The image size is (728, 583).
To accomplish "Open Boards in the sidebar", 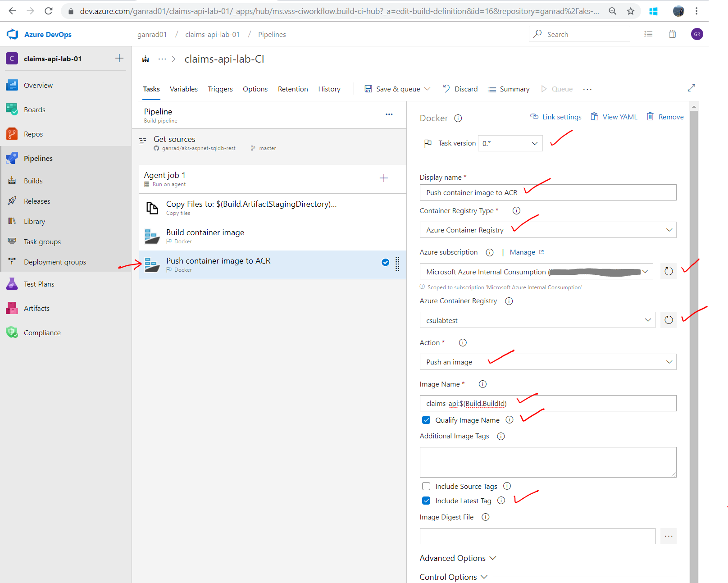I will coord(34,109).
